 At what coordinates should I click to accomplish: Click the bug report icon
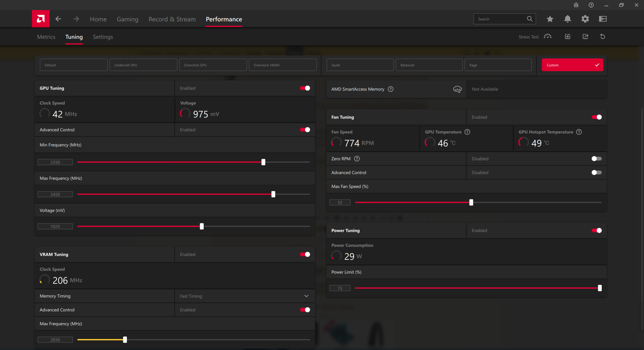click(x=576, y=5)
